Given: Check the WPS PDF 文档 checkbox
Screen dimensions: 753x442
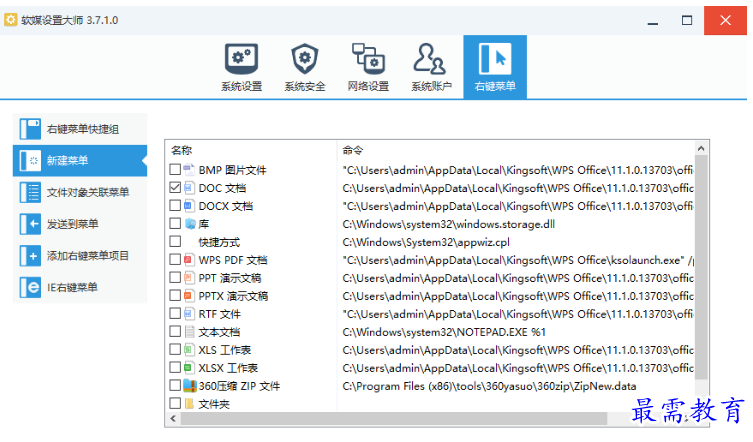Looking at the screenshot, I should (175, 259).
